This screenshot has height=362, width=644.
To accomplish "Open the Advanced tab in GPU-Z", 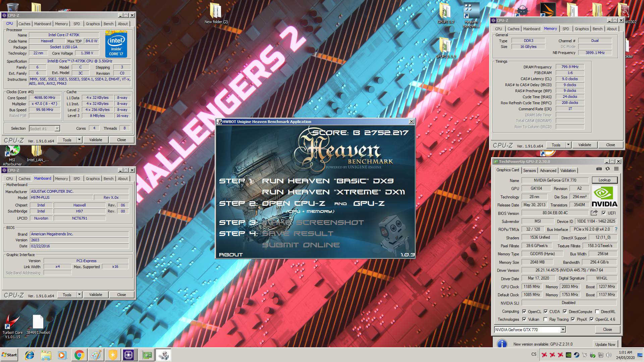I will tap(548, 171).
